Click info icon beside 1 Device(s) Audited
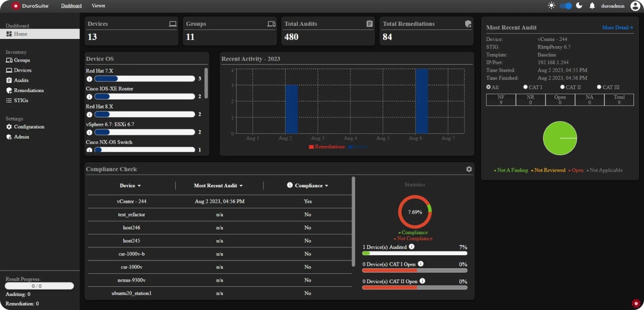Image resolution: width=644 pixels, height=310 pixels. pos(411,246)
